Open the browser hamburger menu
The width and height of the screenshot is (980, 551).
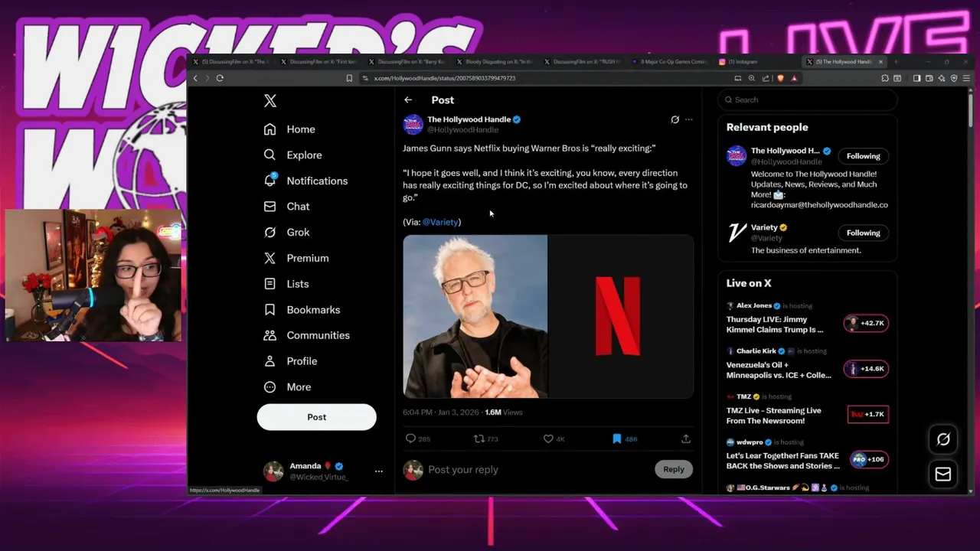[967, 78]
